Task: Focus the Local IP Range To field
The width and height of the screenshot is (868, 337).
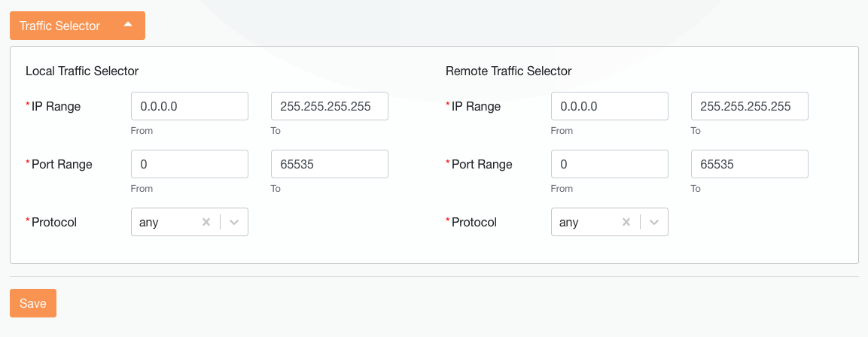Action: click(330, 106)
